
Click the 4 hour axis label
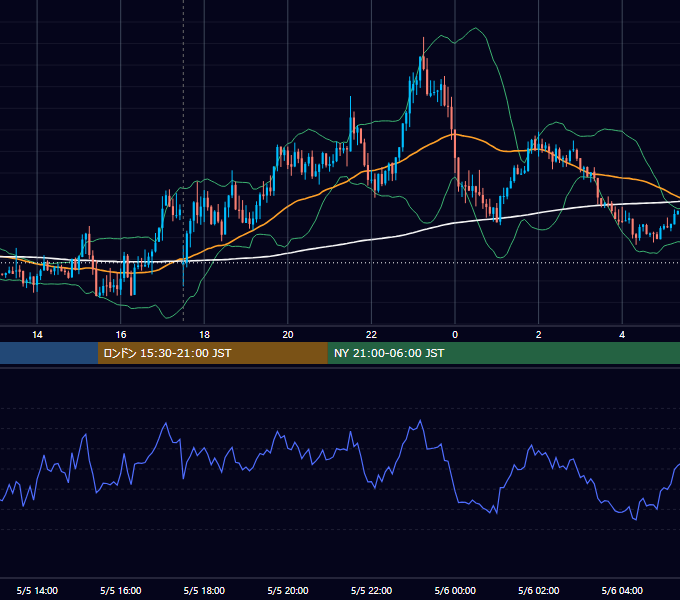[x=622, y=335]
